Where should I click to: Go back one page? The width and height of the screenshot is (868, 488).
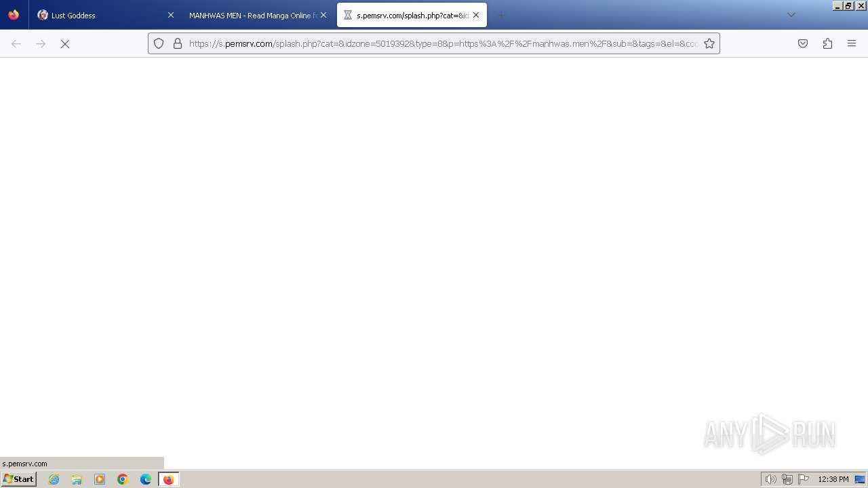point(16,43)
